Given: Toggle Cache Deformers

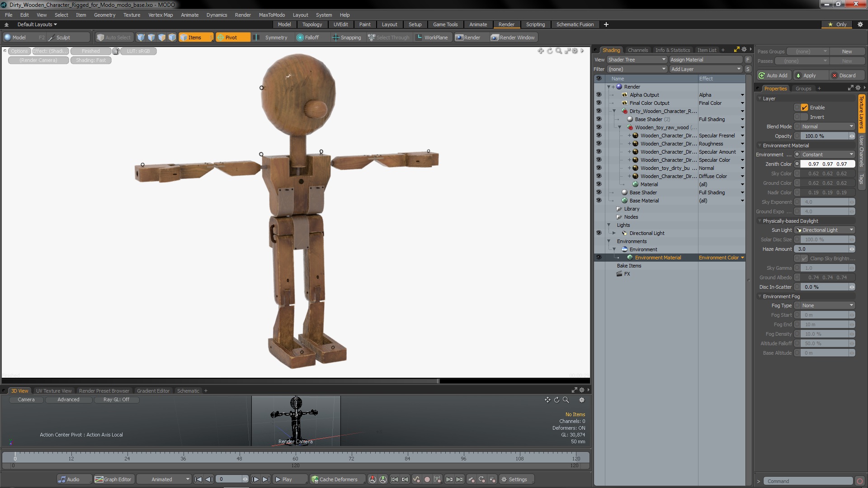Looking at the screenshot, I should (337, 479).
